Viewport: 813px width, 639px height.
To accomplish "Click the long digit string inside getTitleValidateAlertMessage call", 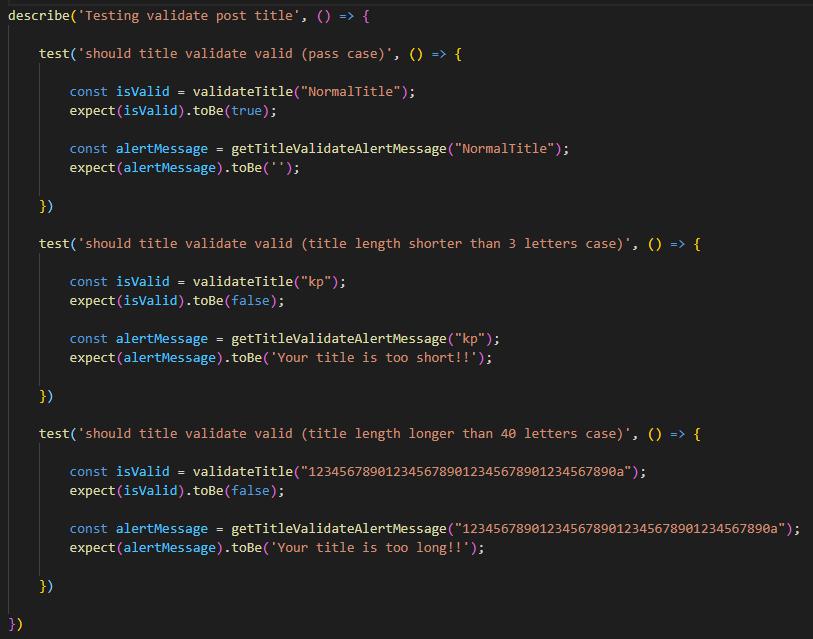I will [x=620, y=528].
